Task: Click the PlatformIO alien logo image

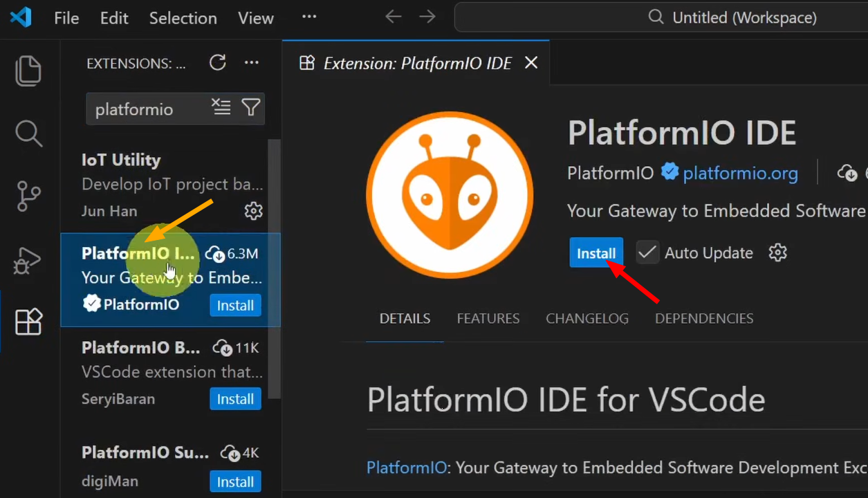Action: coord(450,194)
